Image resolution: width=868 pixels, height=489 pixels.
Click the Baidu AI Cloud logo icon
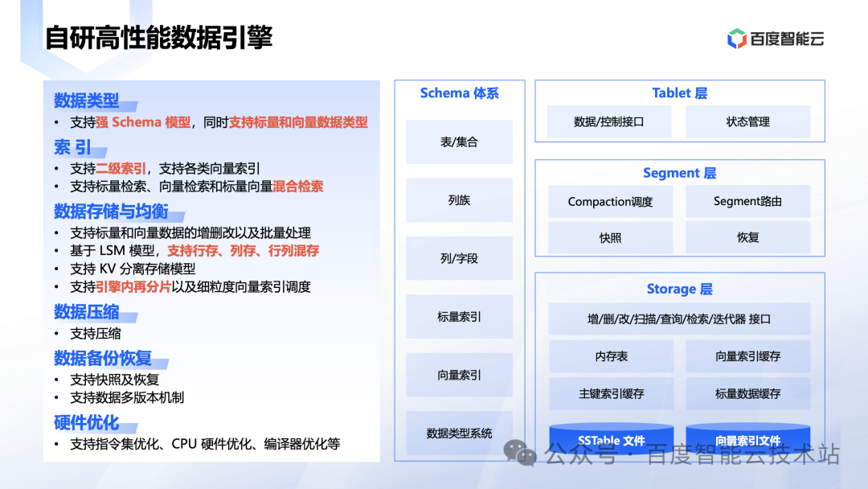[737, 39]
